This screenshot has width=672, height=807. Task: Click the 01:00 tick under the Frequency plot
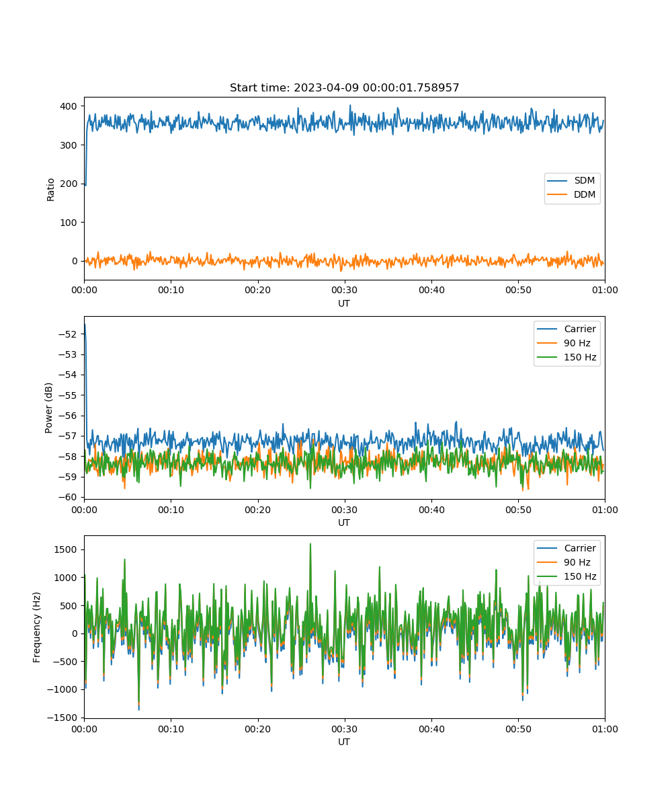605,728
